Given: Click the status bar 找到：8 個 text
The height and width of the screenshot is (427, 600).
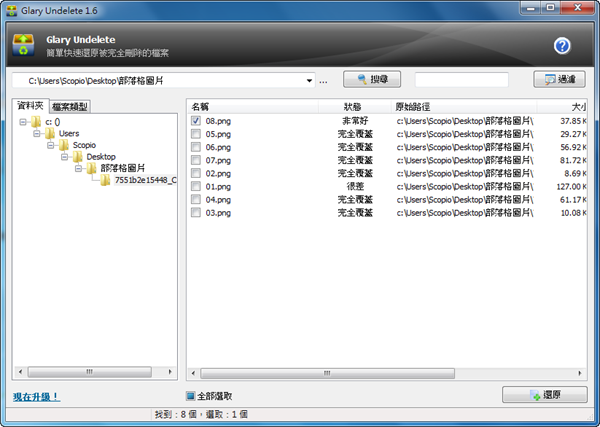Looking at the screenshot, I should tap(176, 414).
